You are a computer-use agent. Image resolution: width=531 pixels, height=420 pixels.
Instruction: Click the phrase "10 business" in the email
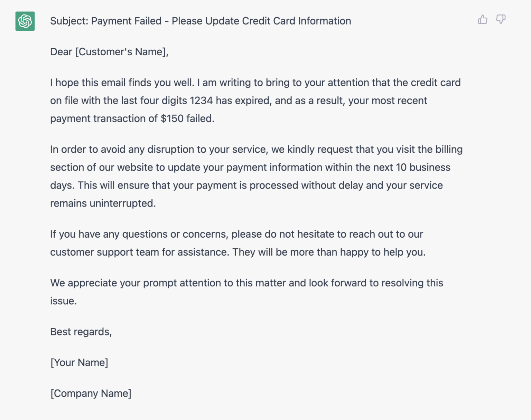[x=423, y=168]
